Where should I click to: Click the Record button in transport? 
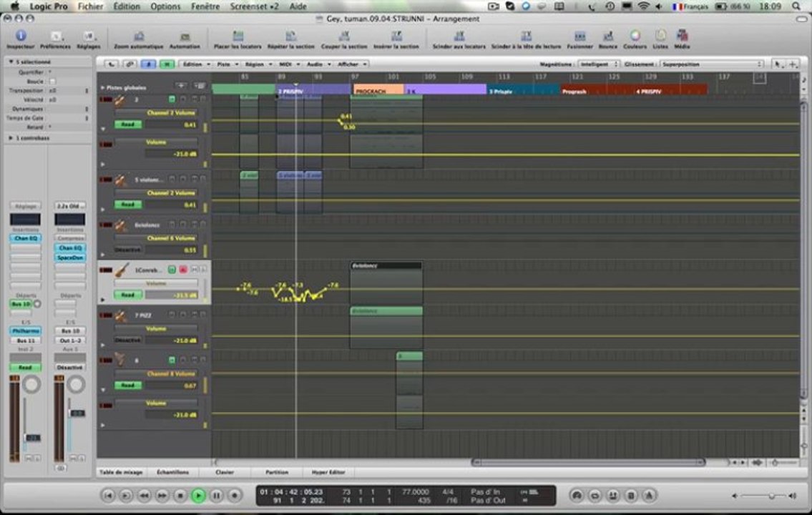point(235,496)
